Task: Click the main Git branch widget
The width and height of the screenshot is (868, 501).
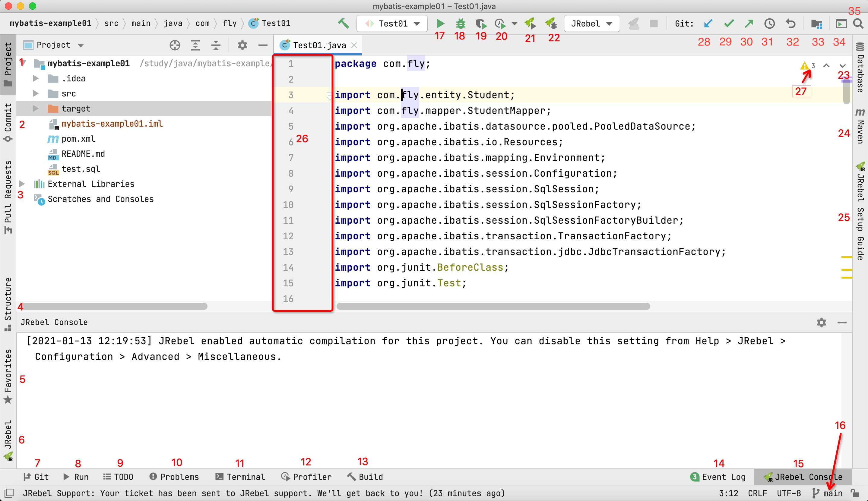Action: point(827,493)
